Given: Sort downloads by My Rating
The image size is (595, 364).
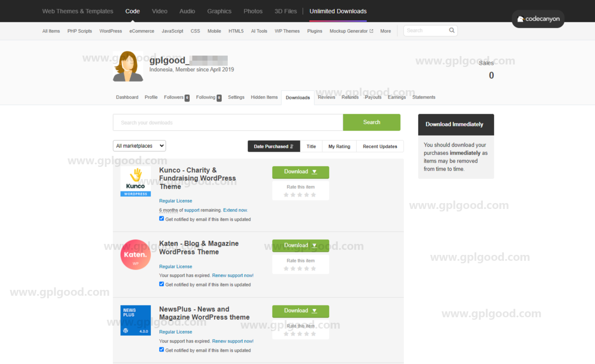Looking at the screenshot, I should coord(339,146).
